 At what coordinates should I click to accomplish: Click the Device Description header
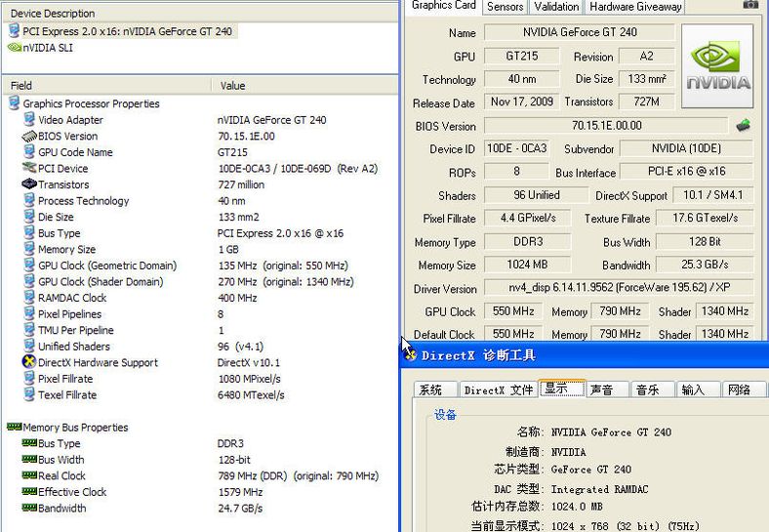click(x=200, y=14)
